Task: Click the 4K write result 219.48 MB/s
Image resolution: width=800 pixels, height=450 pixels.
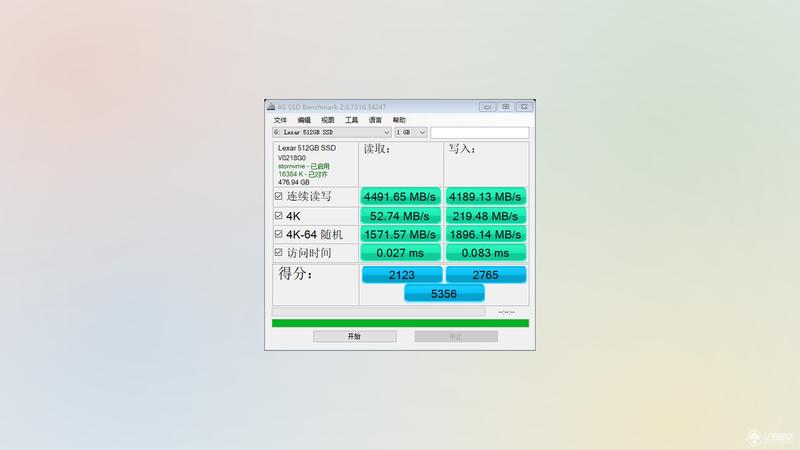Action: point(486,216)
